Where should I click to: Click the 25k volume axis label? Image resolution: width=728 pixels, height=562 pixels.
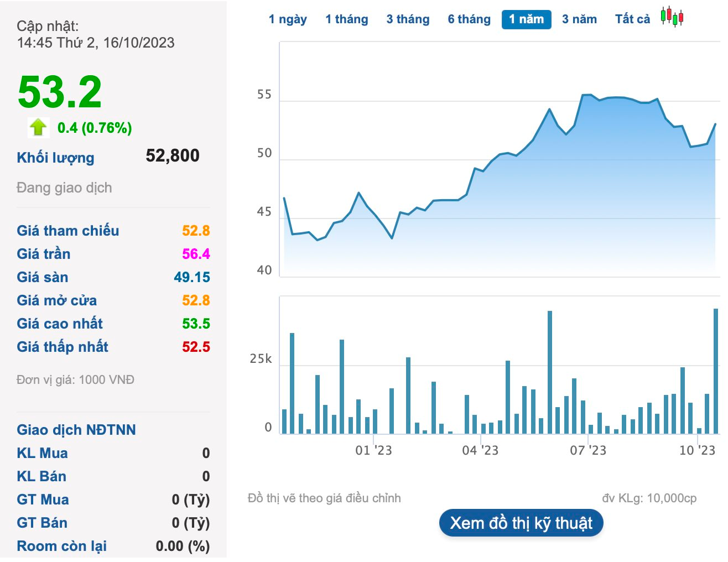tap(261, 359)
